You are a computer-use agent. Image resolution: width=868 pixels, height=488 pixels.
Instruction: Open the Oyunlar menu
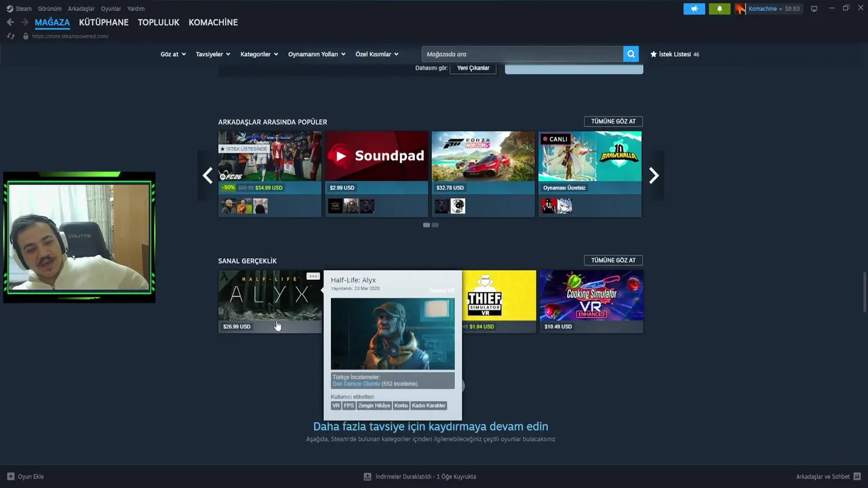pyautogui.click(x=111, y=9)
